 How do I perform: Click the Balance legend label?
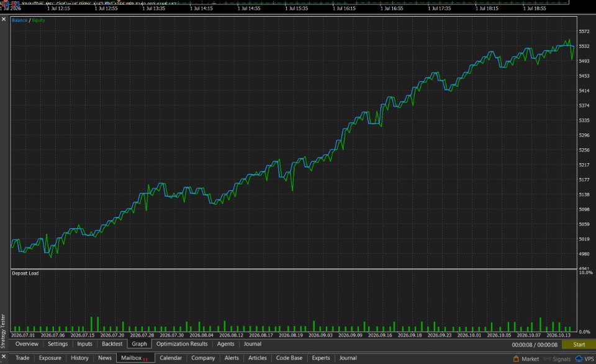coord(20,20)
